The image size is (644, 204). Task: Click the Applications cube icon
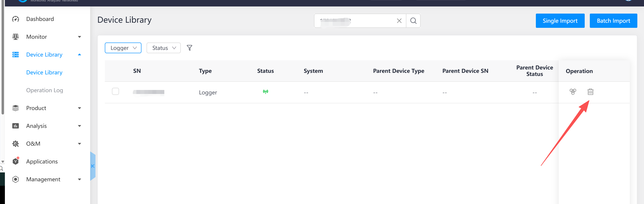tap(16, 161)
